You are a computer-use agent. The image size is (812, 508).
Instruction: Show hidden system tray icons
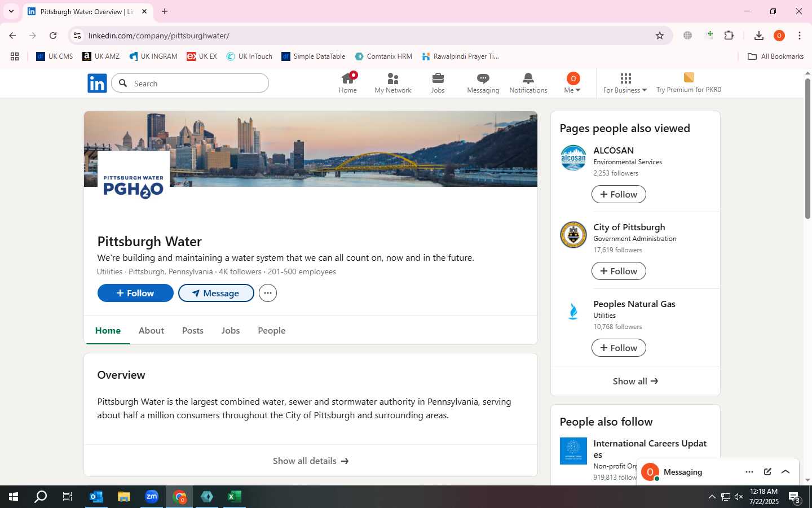(x=712, y=497)
